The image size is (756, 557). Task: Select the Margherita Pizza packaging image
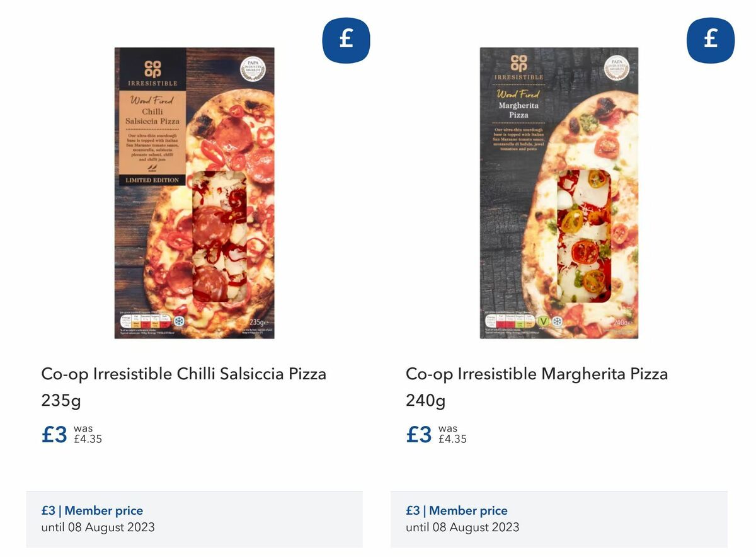(x=558, y=192)
